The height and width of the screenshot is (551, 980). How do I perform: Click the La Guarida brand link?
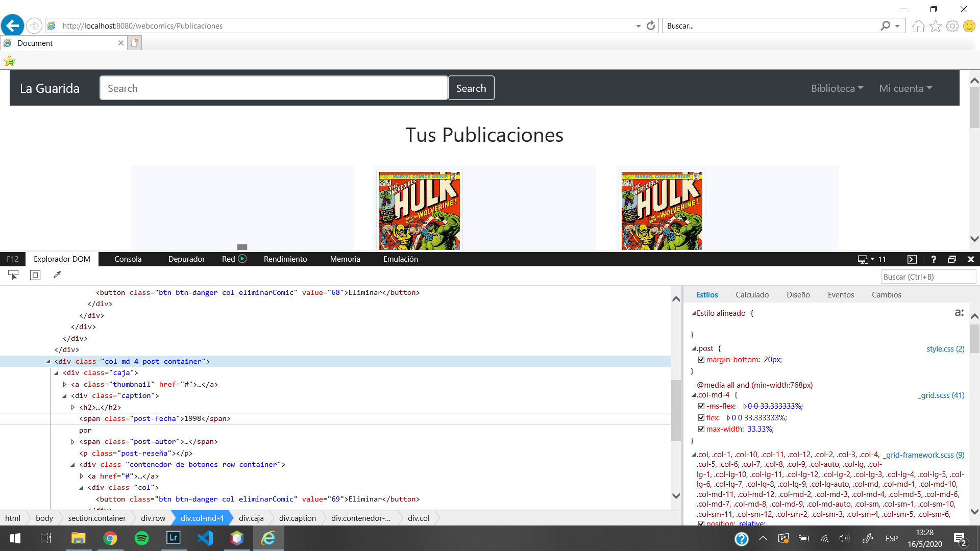coord(50,88)
